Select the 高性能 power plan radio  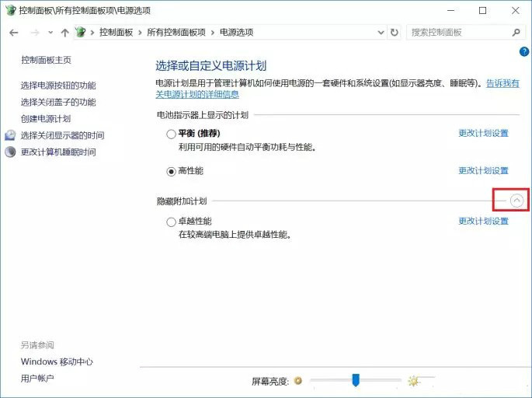click(171, 172)
